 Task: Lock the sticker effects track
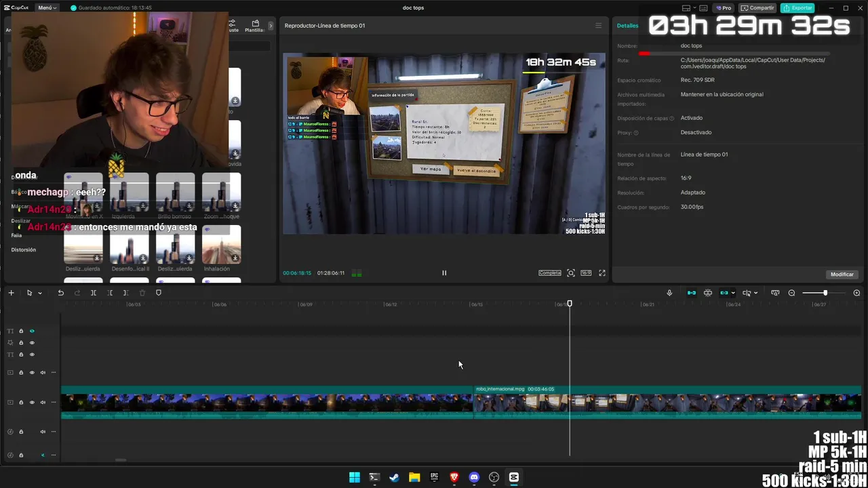coord(21,343)
